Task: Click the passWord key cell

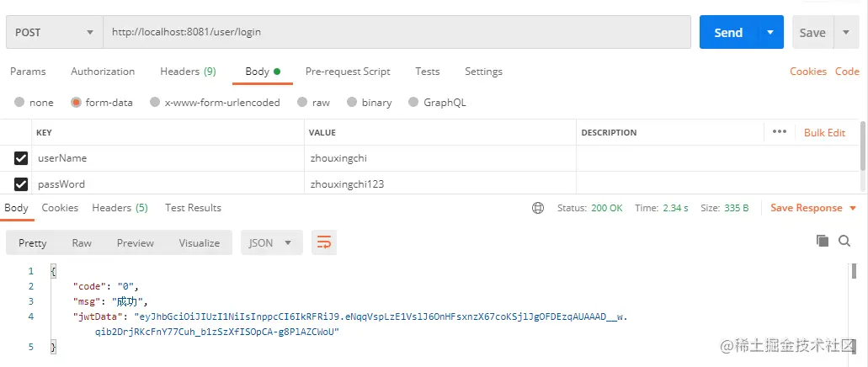Action: click(168, 183)
